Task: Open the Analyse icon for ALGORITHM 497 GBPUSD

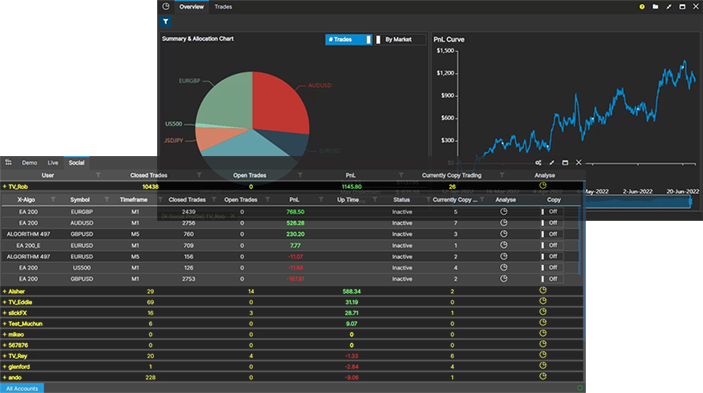Action: [x=504, y=234]
